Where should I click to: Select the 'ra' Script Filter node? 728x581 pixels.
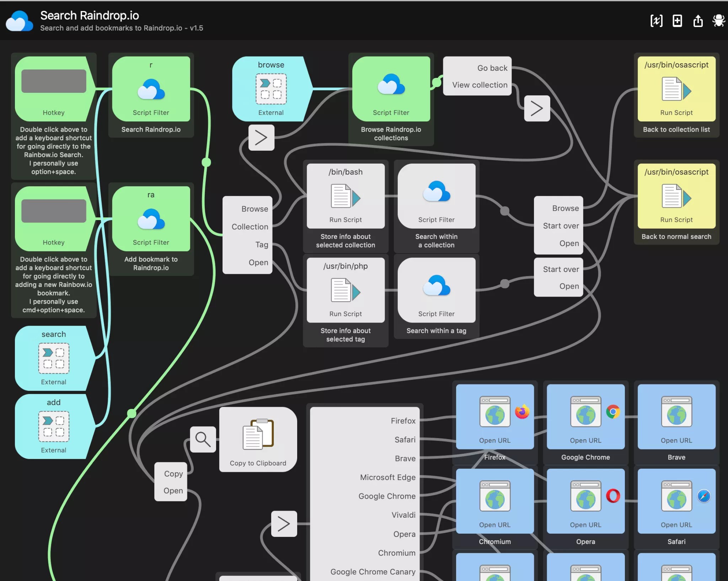(x=151, y=219)
